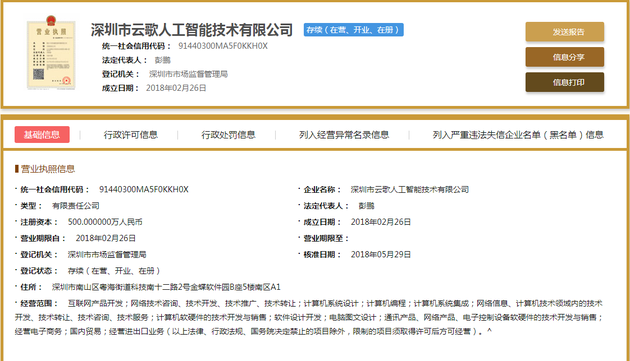Image resolution: width=630 pixels, height=361 pixels.
Task: Click the header 法定代表人 value 彭鹏
Action: (x=163, y=60)
